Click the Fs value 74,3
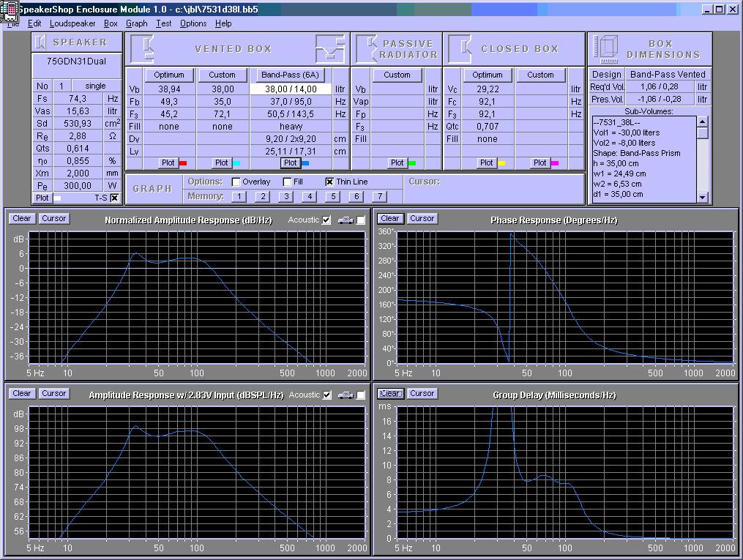Image resolution: width=743 pixels, height=560 pixels. click(x=78, y=99)
